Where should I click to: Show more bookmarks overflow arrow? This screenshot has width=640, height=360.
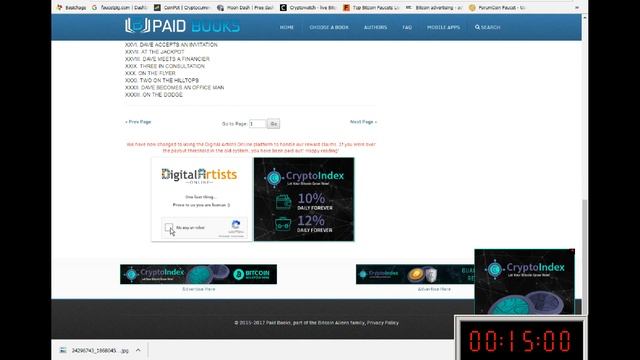tap(577, 7)
